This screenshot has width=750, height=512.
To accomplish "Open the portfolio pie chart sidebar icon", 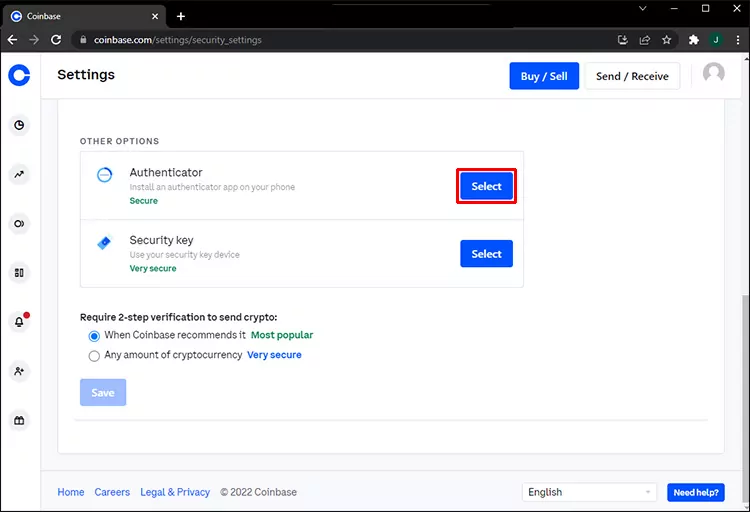I will pos(19,125).
